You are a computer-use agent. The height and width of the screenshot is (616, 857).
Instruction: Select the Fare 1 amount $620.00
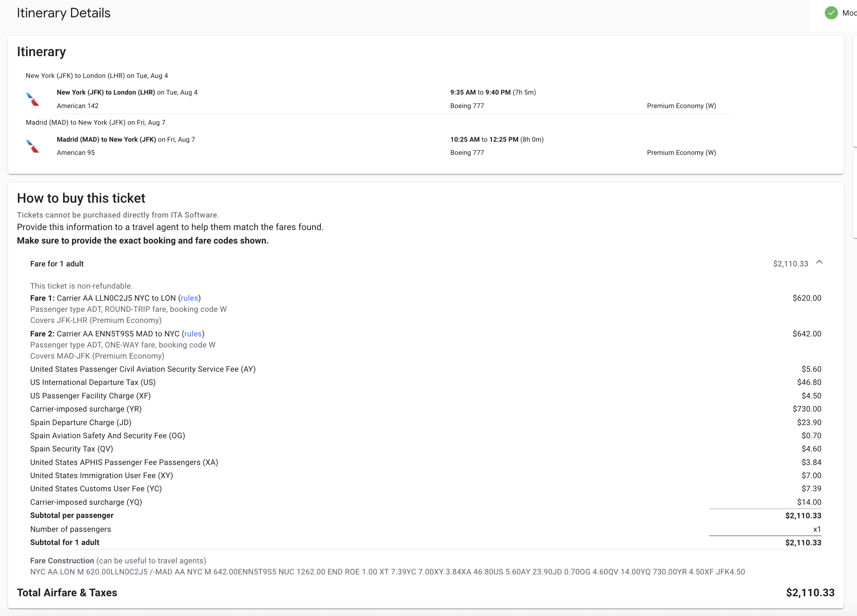807,298
